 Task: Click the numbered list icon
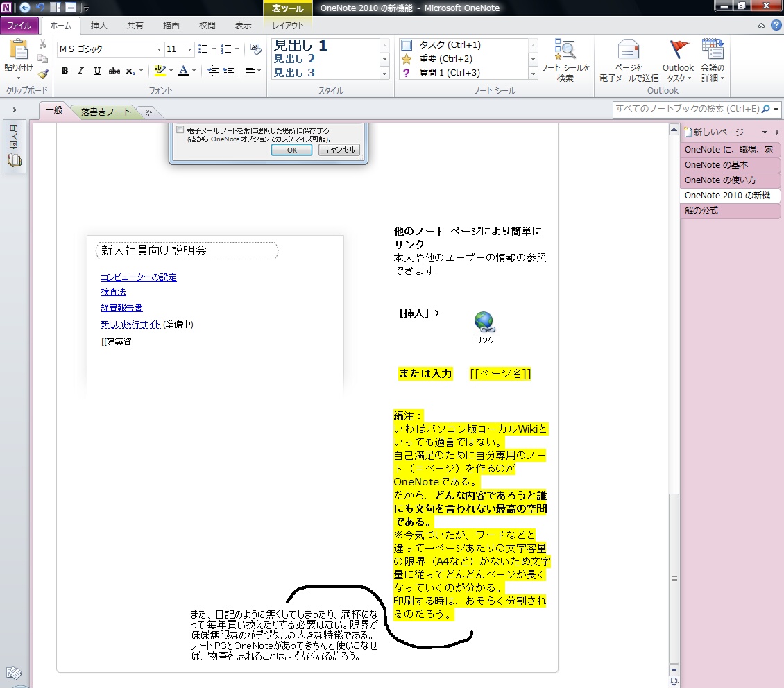coord(226,49)
